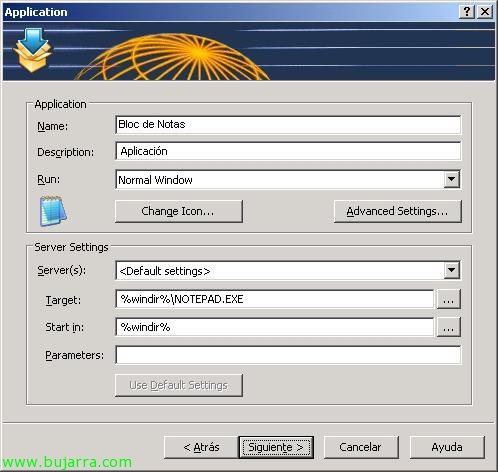Screen dimensions: 498x472
Task: Click the package download wizard icon
Action: point(33,50)
